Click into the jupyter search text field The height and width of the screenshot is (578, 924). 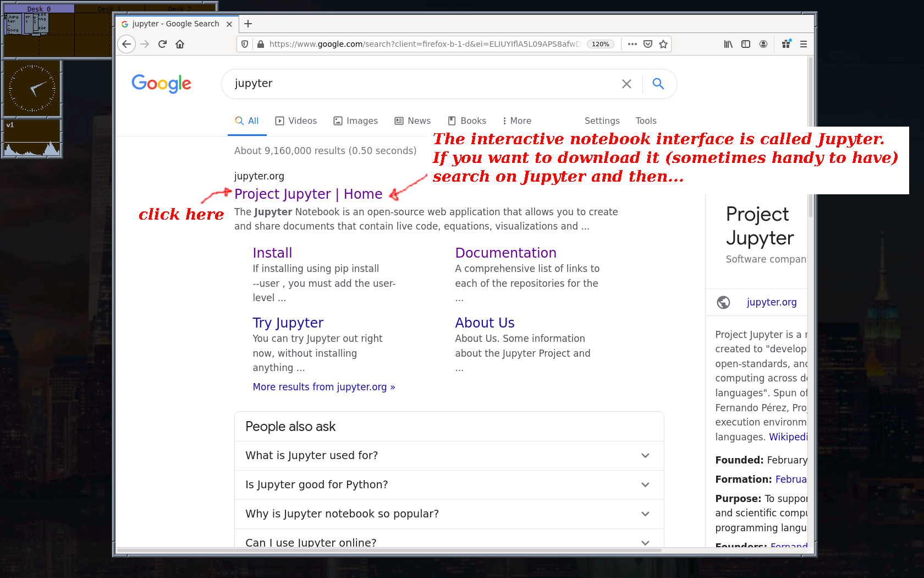[418, 84]
